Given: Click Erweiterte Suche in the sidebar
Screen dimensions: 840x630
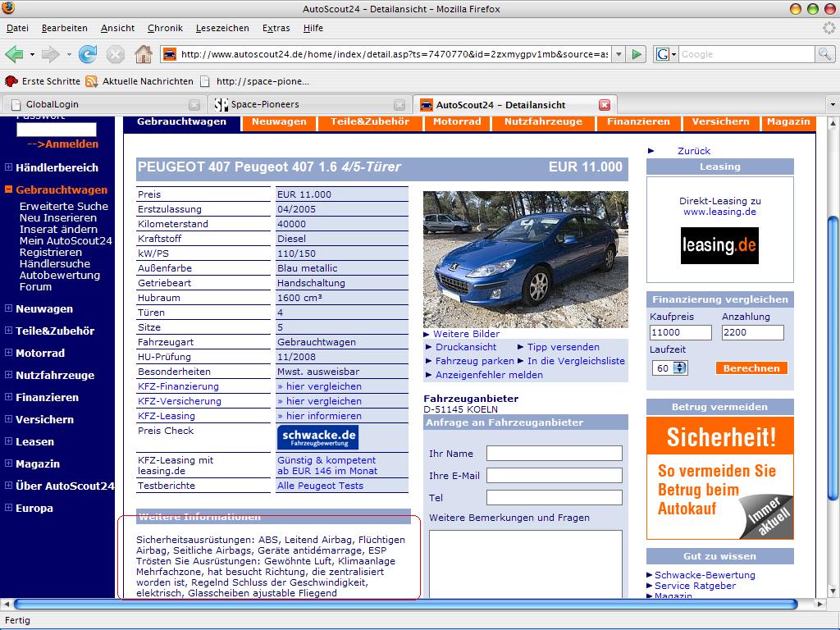Looking at the screenshot, I should (x=64, y=206).
